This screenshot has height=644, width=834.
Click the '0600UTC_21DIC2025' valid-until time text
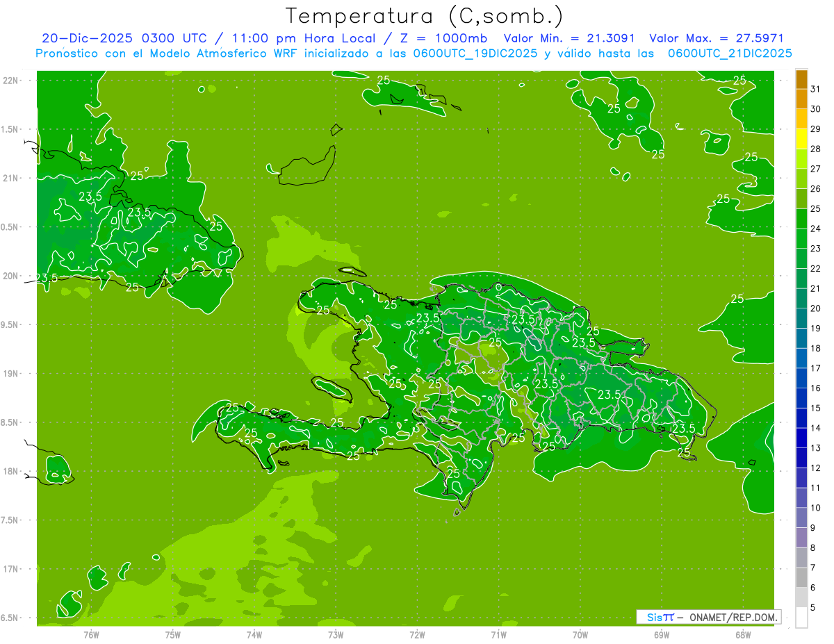coord(730,53)
